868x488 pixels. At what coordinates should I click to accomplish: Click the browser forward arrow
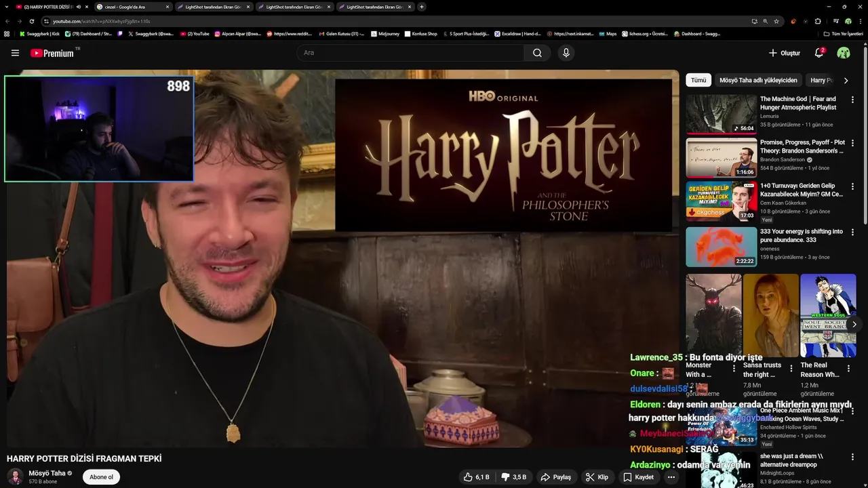click(20, 21)
